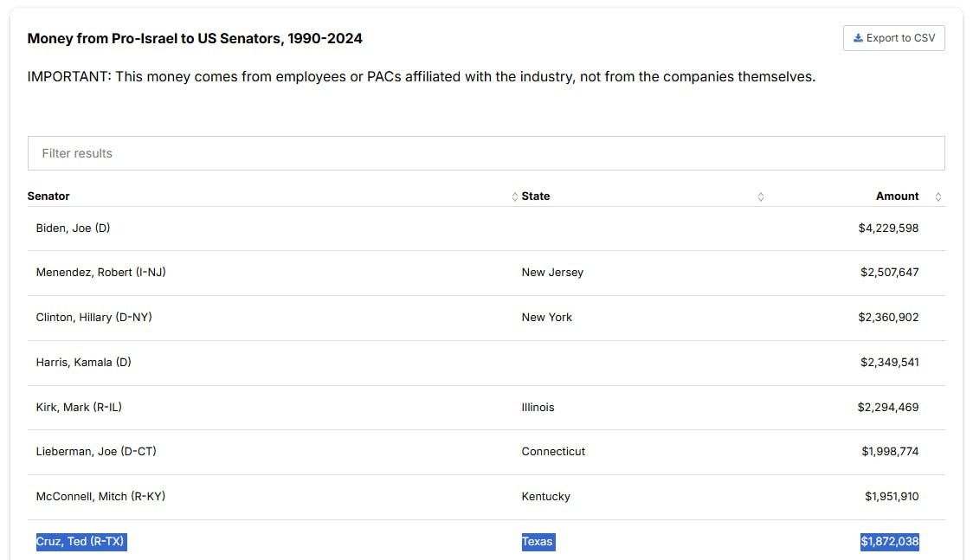Select McConnell, Mitch (R-KY) row name
The image size is (973, 560).
click(x=100, y=497)
